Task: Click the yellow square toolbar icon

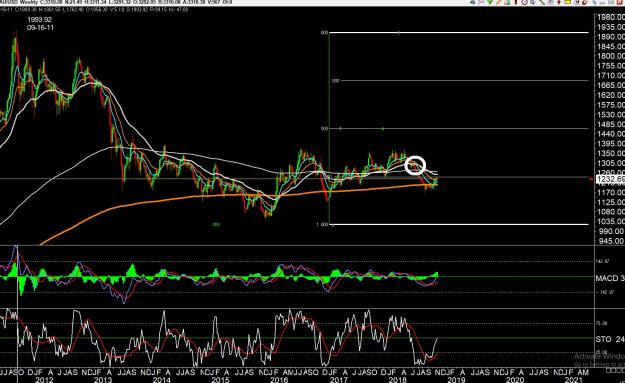Action: pos(568,2)
